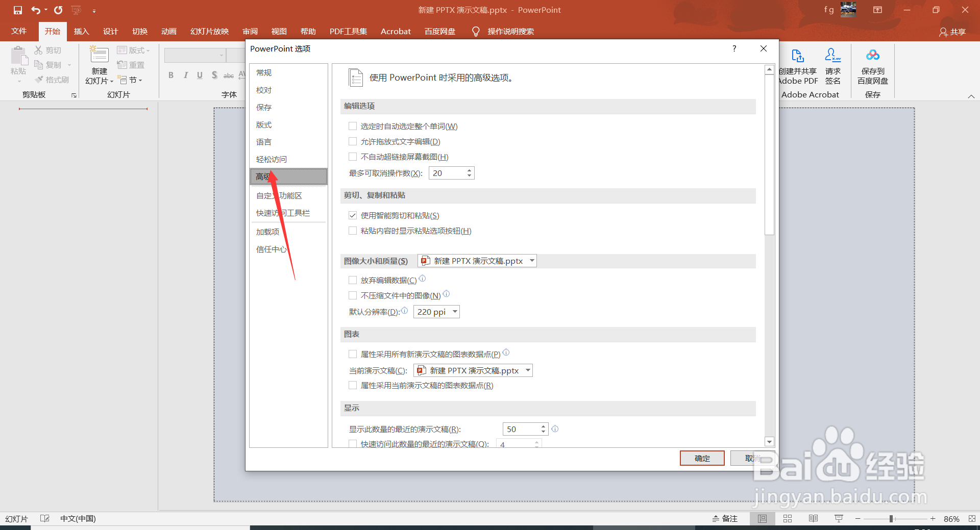Expand the 版式 layout dropdown in ribbon
The width and height of the screenshot is (980, 530).
click(134, 50)
